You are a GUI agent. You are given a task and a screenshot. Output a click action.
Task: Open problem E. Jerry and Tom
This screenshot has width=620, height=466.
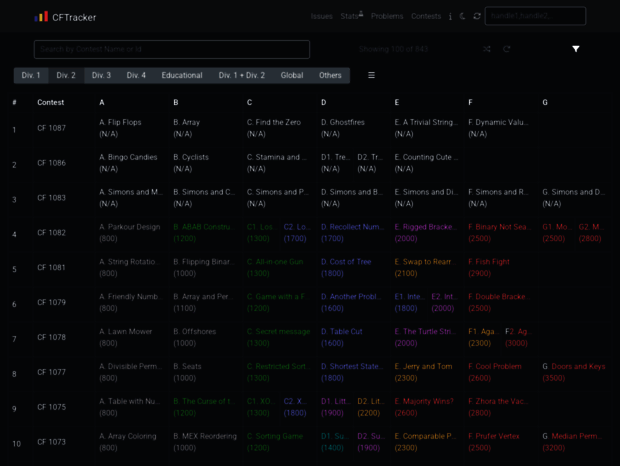pyautogui.click(x=423, y=366)
